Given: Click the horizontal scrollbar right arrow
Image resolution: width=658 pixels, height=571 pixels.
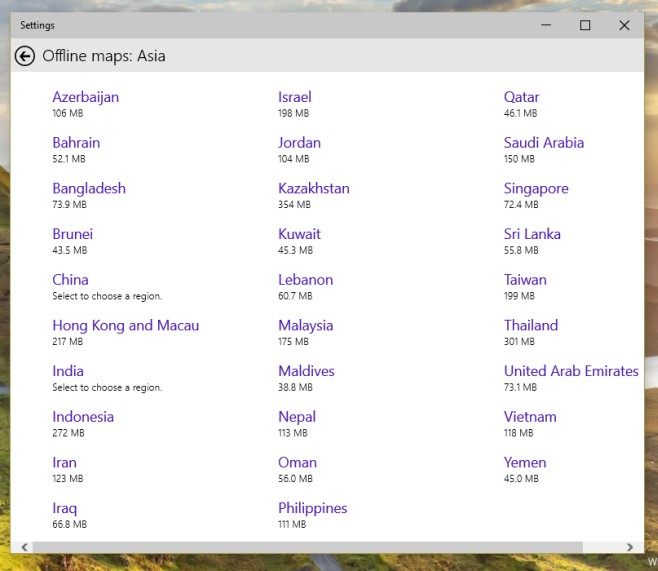Looking at the screenshot, I should point(629,547).
